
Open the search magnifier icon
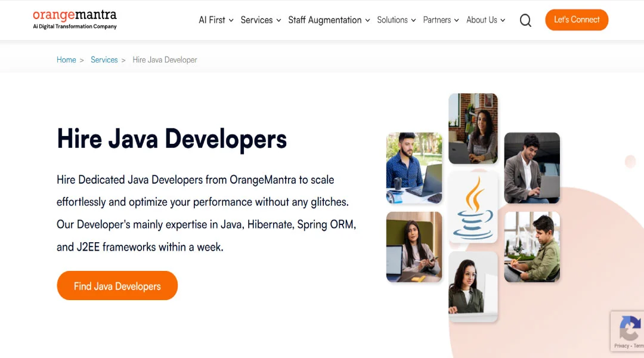(525, 20)
